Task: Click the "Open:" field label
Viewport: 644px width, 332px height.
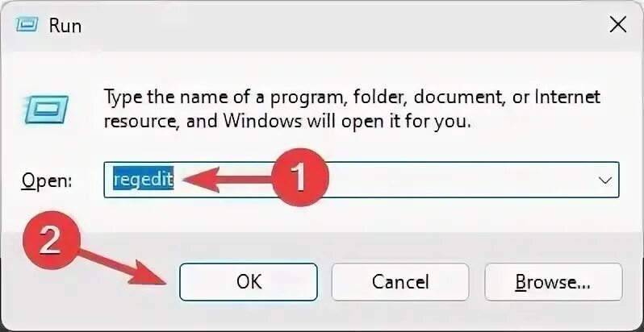Action: tap(47, 181)
